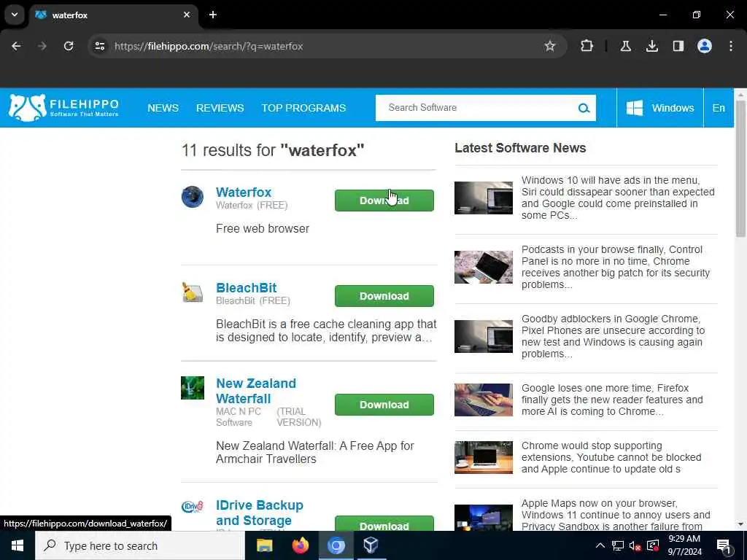This screenshot has width=747, height=560.
Task: Read Chrome would stop supporting extensions news
Action: pyautogui.click(x=611, y=457)
